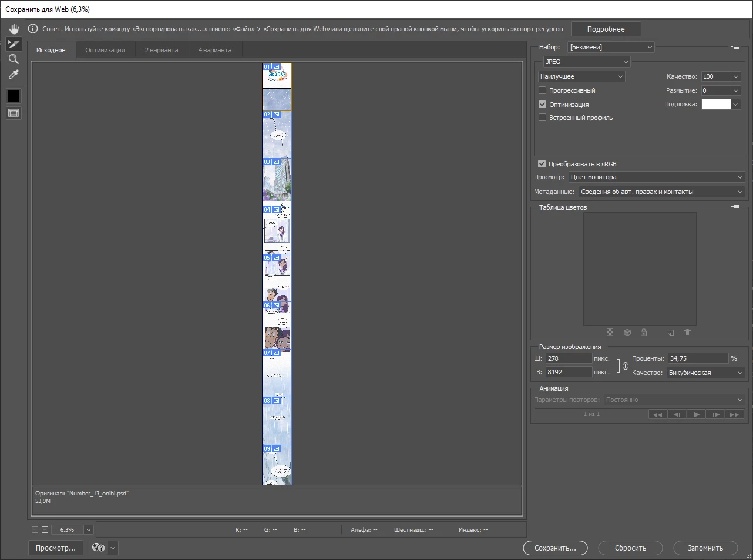753x560 pixels.
Task: Open the eyedropper color swatch
Action: pyautogui.click(x=14, y=96)
